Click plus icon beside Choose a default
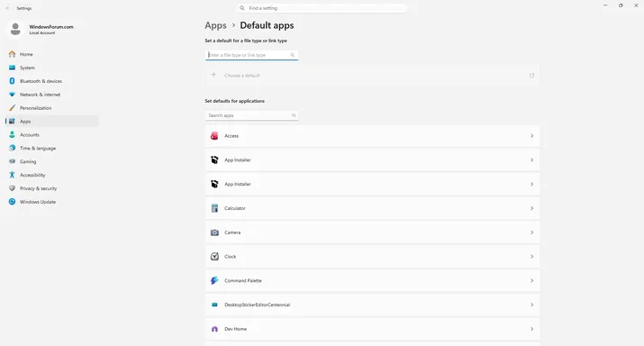 click(x=213, y=75)
